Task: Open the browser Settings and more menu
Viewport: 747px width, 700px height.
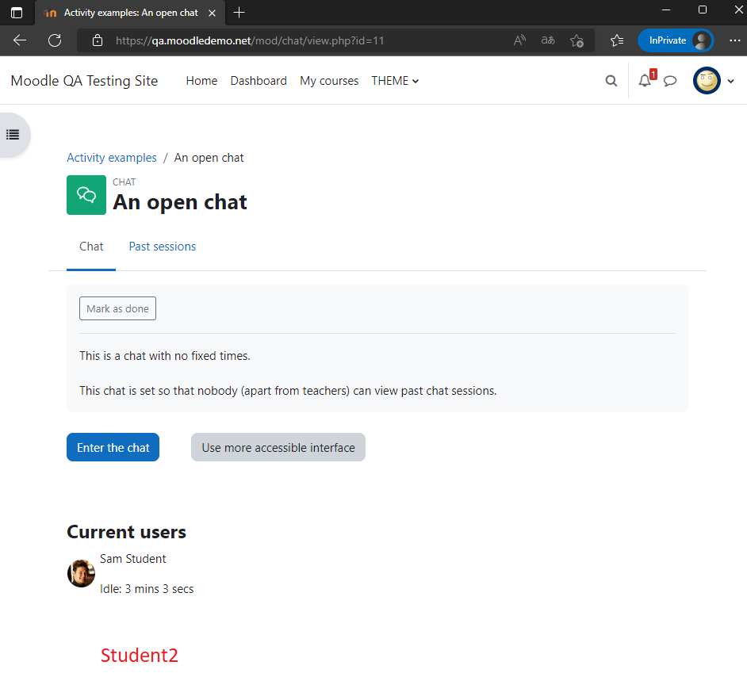Action: [x=734, y=40]
